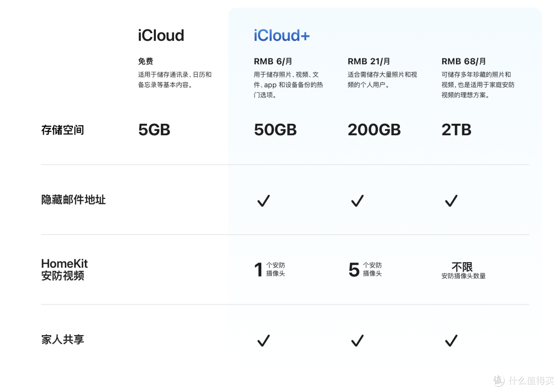Click the HomeKit 安防视频 row label
The width and height of the screenshot is (559, 392).
pos(64,269)
